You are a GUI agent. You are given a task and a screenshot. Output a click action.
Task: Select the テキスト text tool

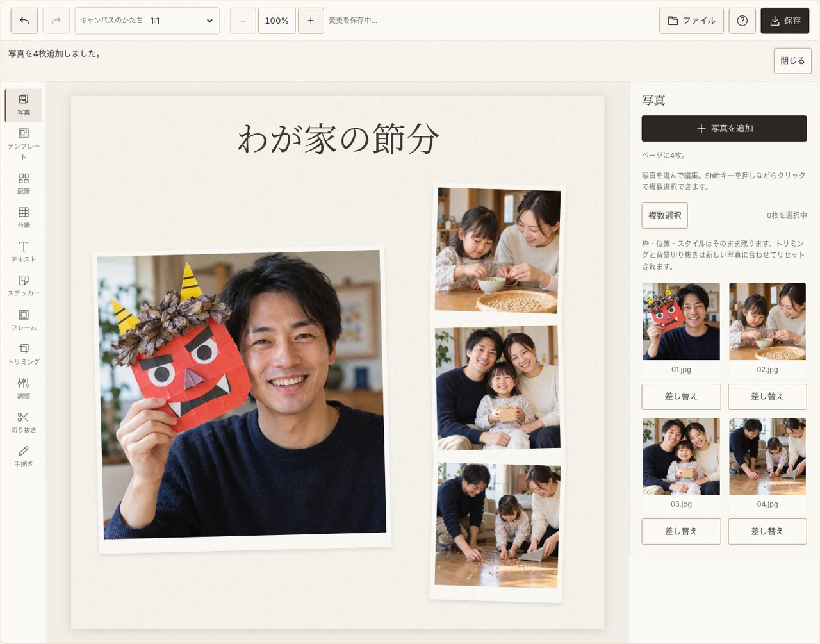pyautogui.click(x=24, y=251)
